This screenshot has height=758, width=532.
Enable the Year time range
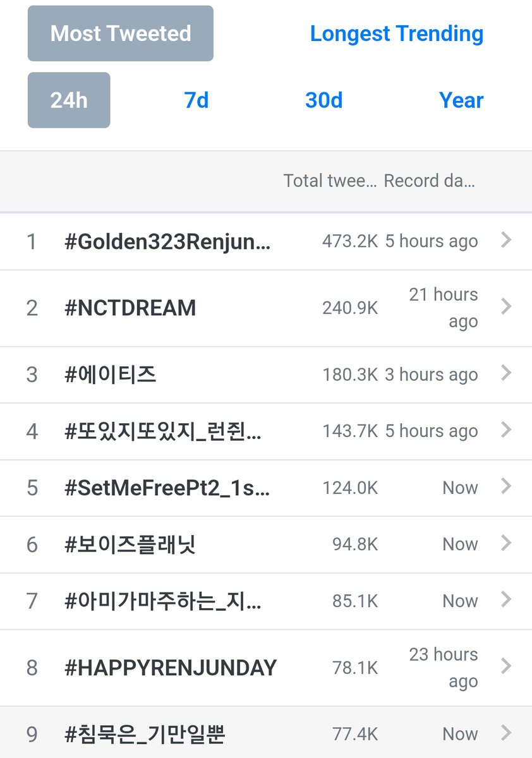coord(461,100)
